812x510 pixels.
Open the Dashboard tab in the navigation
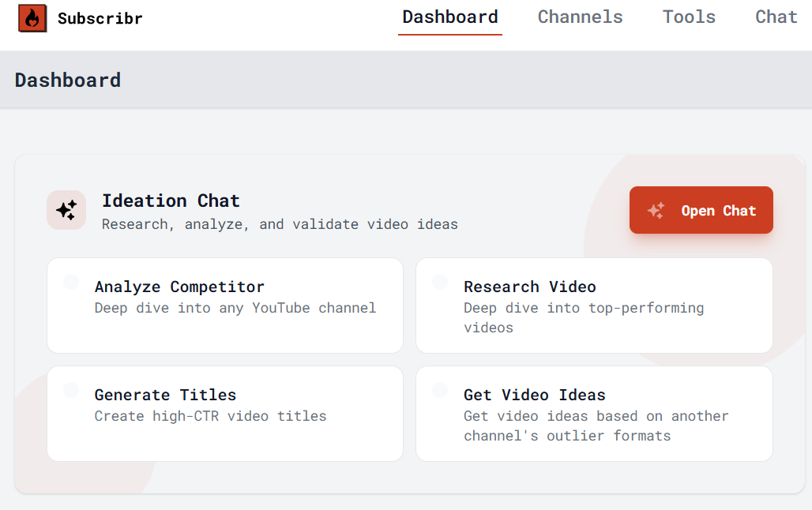click(x=450, y=17)
